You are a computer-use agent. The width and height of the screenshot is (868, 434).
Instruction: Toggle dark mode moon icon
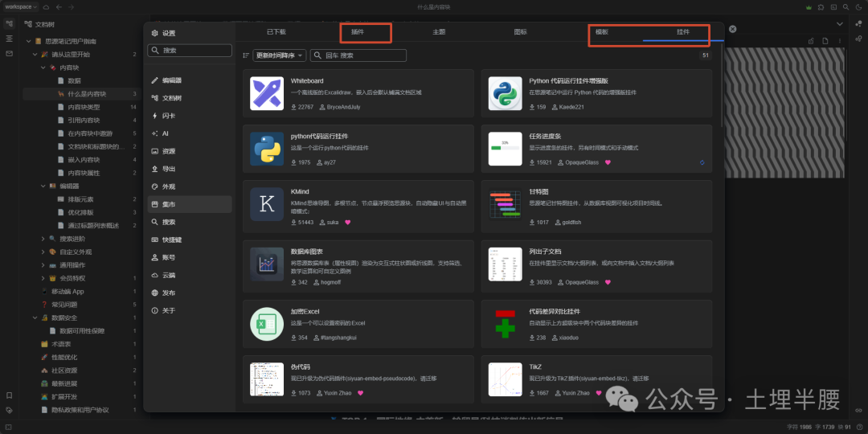(x=858, y=7)
